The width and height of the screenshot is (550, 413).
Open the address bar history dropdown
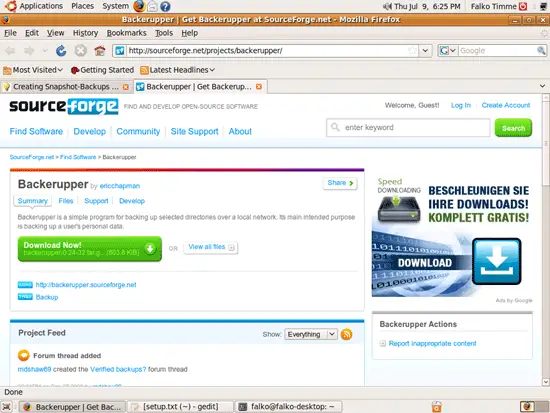425,51
